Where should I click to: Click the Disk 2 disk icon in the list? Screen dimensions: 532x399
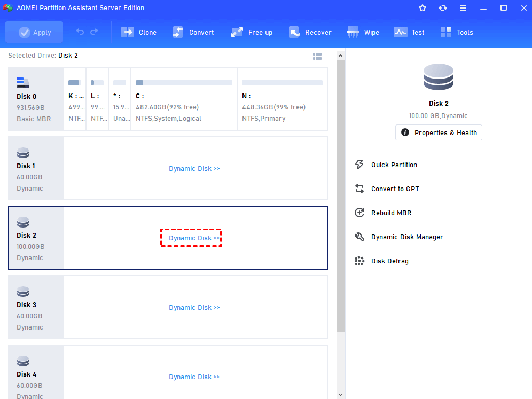click(23, 222)
